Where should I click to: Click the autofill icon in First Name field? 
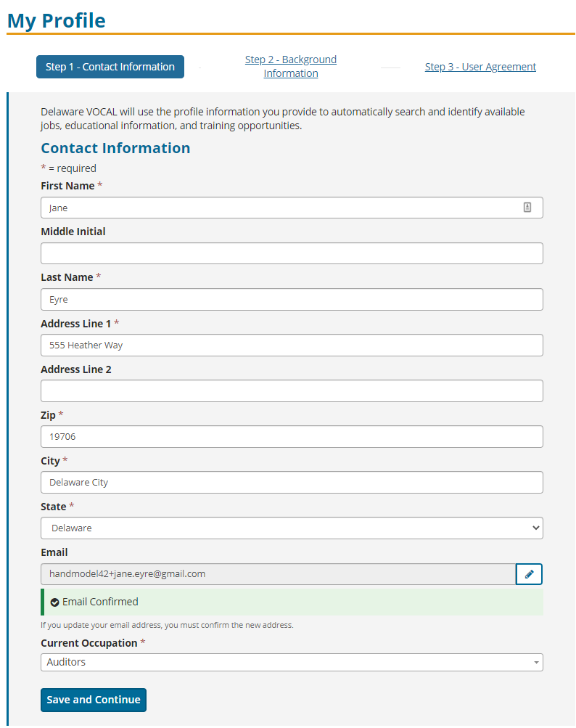pos(527,207)
